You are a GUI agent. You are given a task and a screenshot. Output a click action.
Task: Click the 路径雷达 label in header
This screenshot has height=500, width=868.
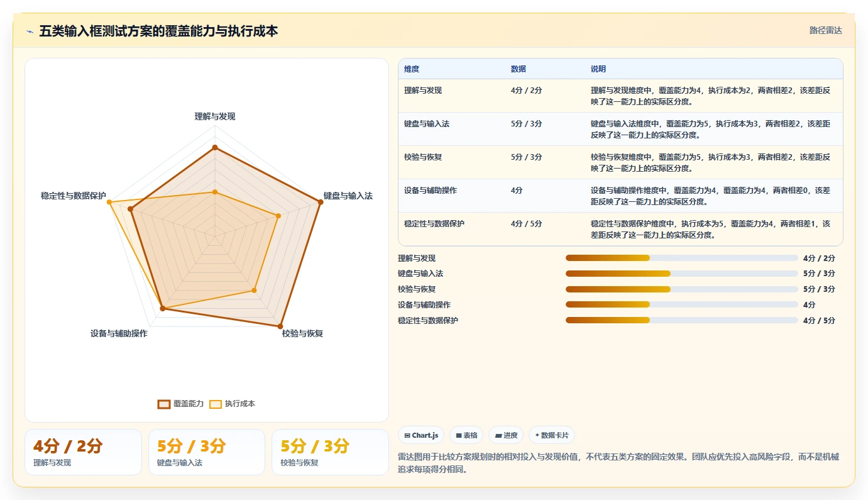point(825,30)
